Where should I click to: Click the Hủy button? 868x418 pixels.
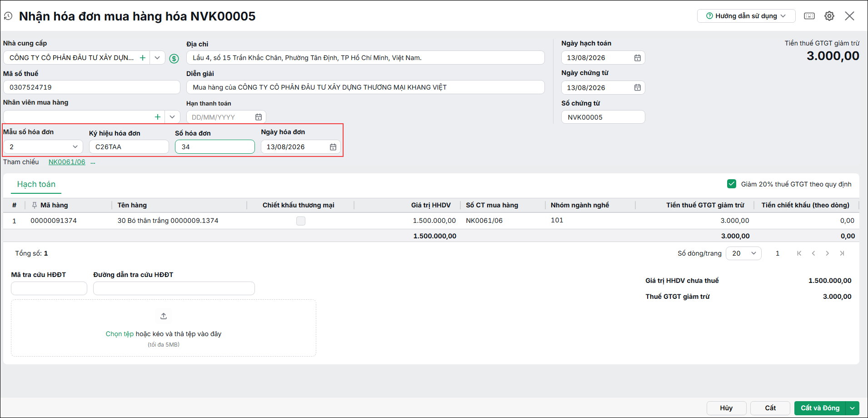tap(726, 408)
